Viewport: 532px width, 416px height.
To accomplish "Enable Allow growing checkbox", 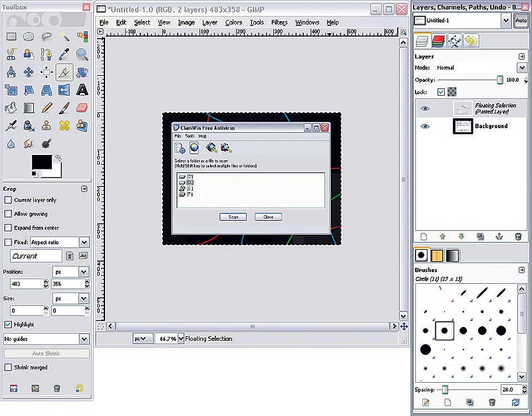I will 8,214.
